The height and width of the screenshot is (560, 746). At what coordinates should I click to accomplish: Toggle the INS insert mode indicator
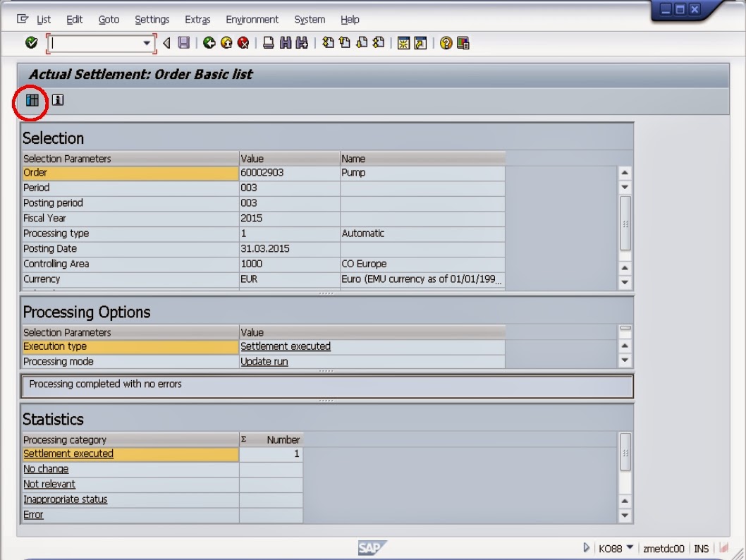(x=702, y=549)
